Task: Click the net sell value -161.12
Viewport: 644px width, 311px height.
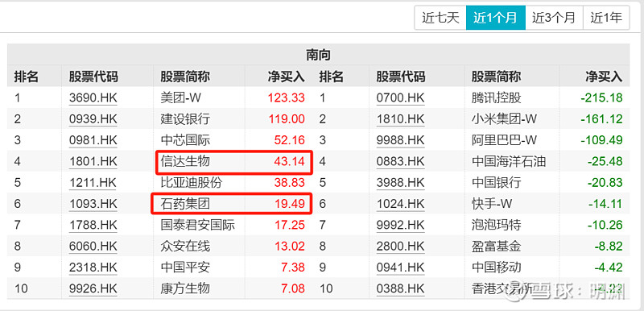Action: pyautogui.click(x=601, y=119)
